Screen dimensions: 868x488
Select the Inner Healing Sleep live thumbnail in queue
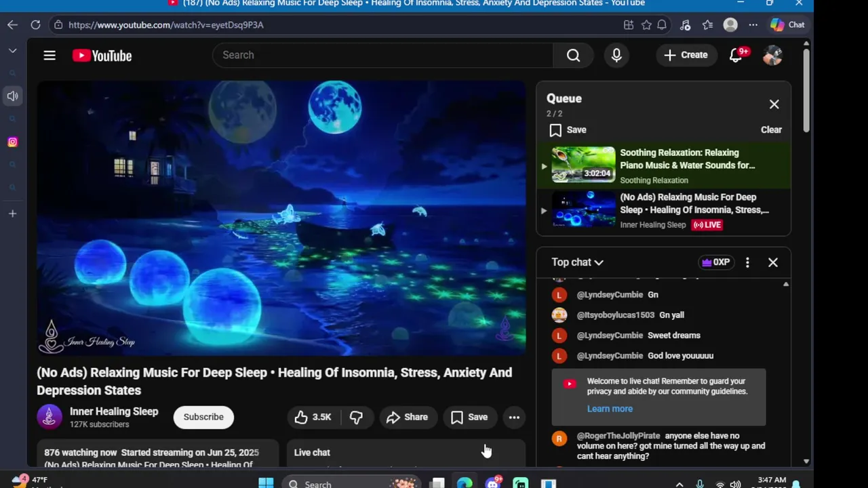point(583,209)
